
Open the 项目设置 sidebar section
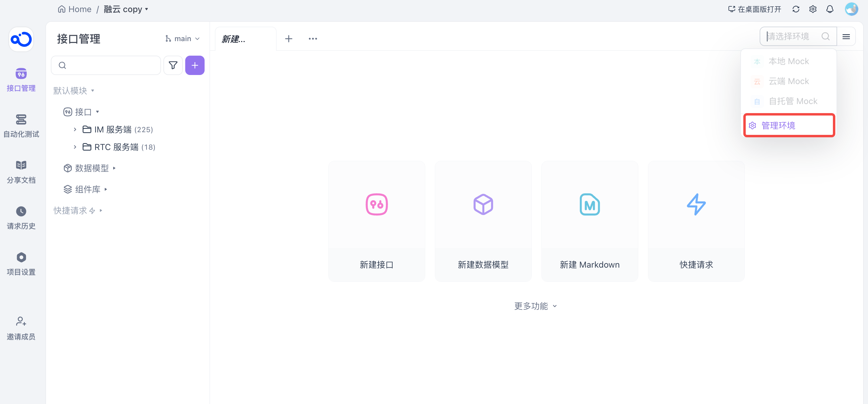[21, 264]
